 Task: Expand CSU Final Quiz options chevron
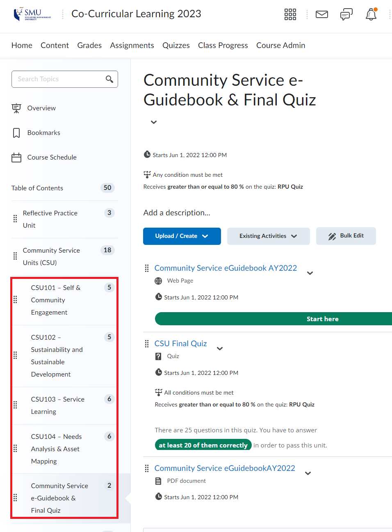click(220, 349)
